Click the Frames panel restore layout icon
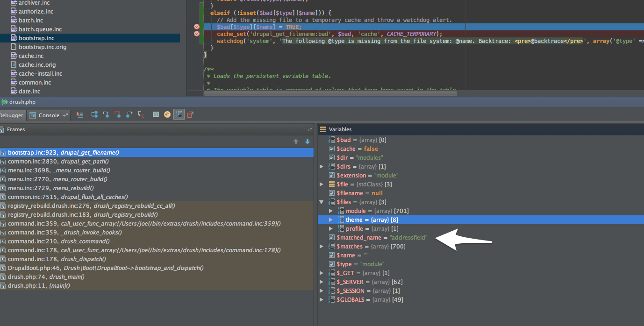The height and width of the screenshot is (326, 644). coord(309,129)
